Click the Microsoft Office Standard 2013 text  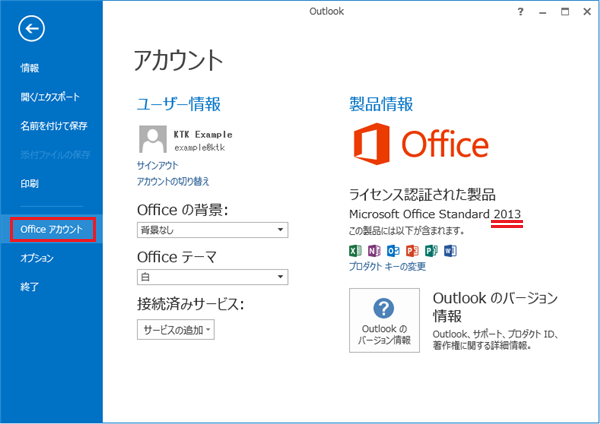click(x=435, y=214)
